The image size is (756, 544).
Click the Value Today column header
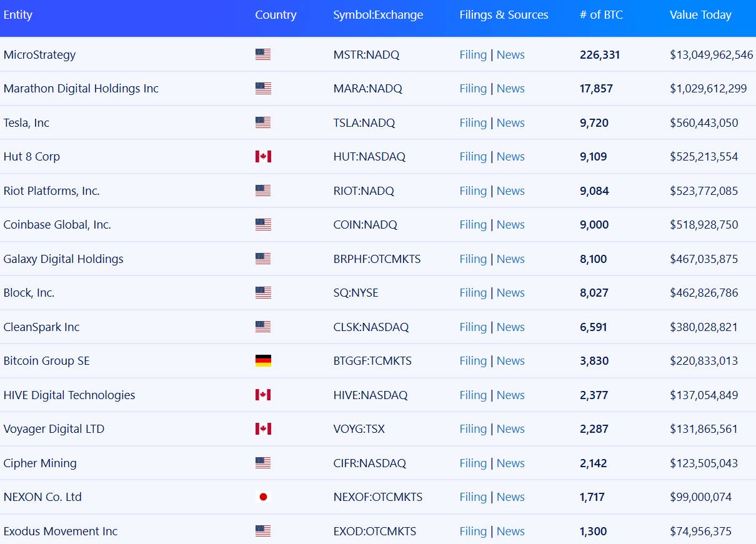pyautogui.click(x=700, y=15)
